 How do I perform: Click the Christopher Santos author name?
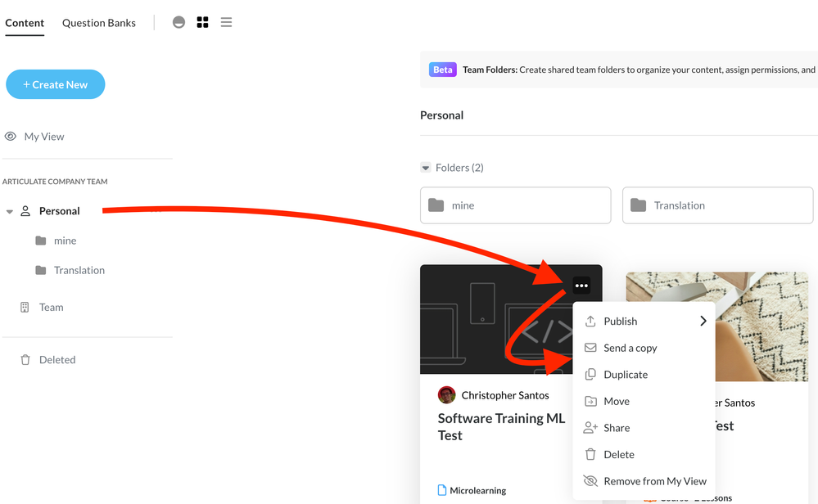pos(505,395)
